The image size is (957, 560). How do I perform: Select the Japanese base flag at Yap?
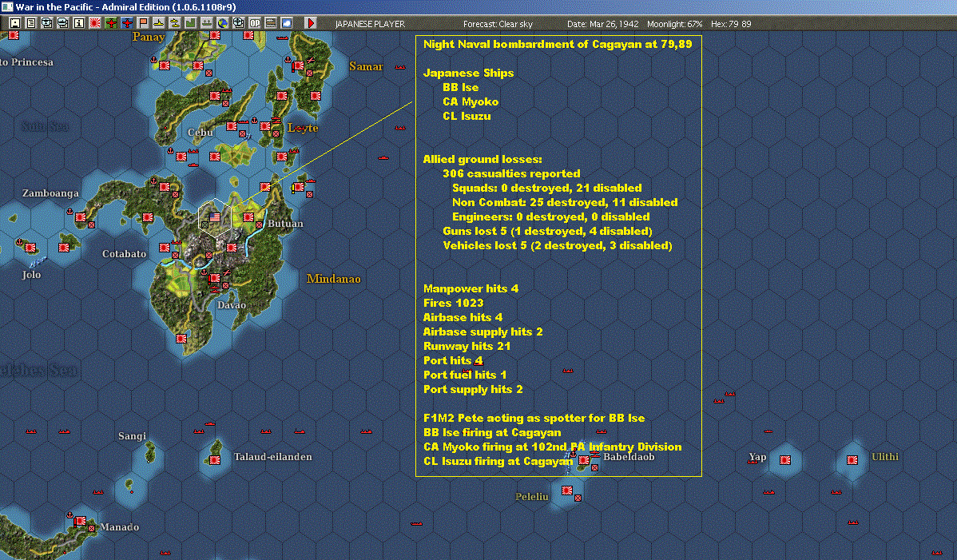coord(785,460)
